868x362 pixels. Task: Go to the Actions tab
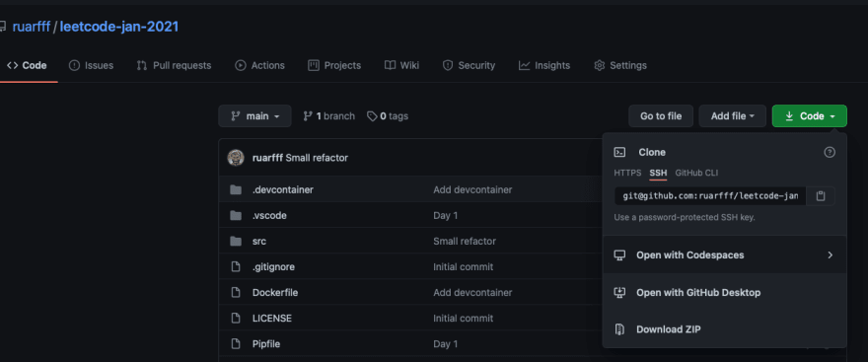pyautogui.click(x=259, y=65)
